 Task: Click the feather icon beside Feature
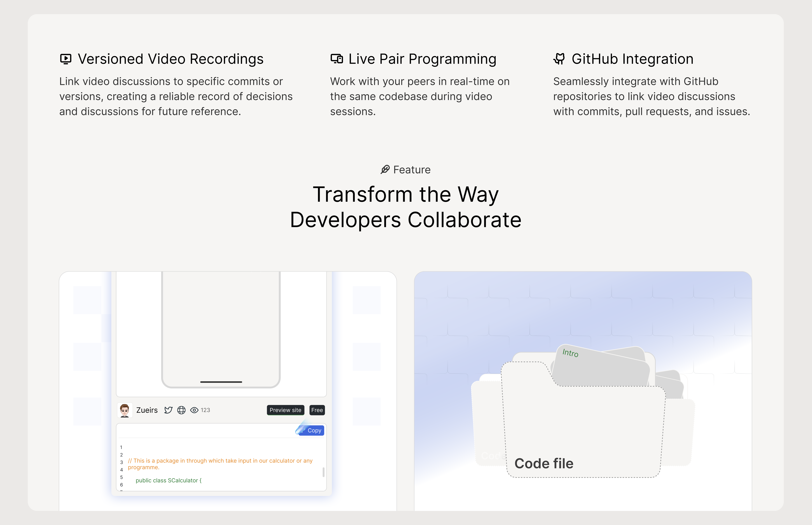pos(385,169)
